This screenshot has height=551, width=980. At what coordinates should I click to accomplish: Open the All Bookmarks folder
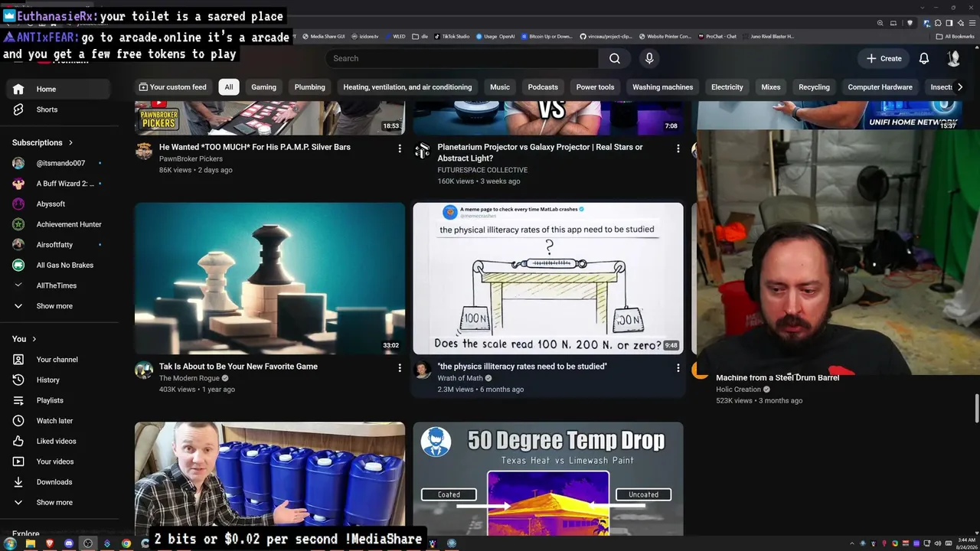click(x=955, y=36)
